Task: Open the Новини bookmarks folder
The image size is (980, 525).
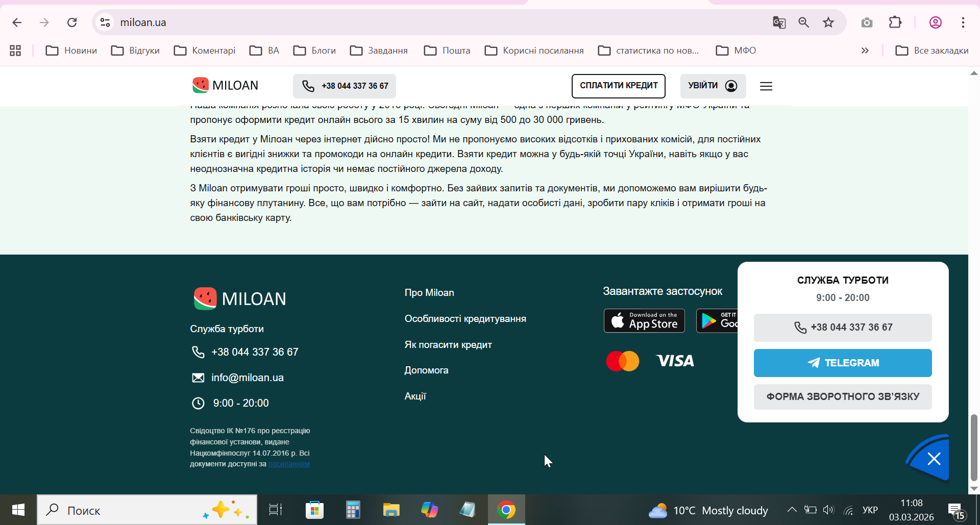Action: 71,51
